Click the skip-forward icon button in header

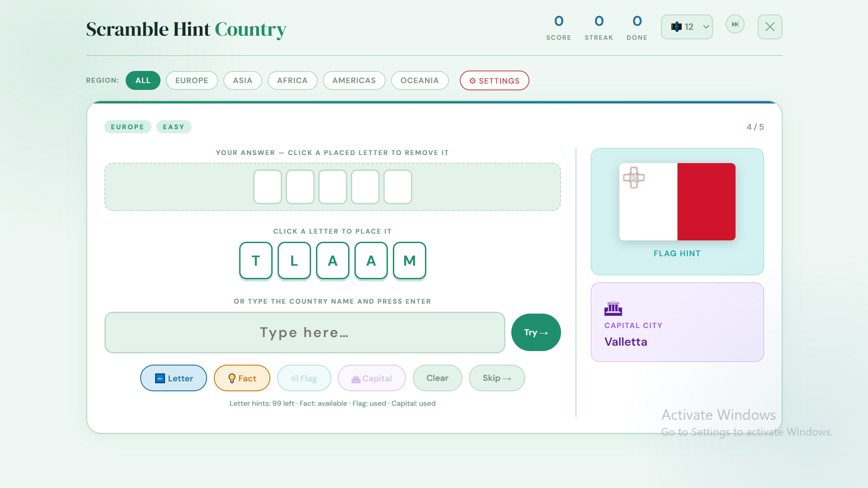coord(735,24)
